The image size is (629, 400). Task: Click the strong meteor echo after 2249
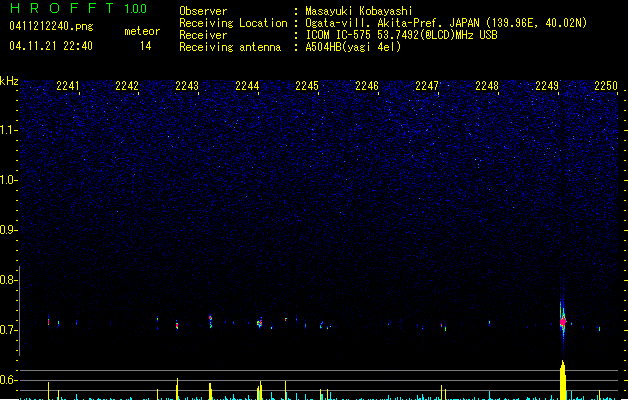point(563,321)
